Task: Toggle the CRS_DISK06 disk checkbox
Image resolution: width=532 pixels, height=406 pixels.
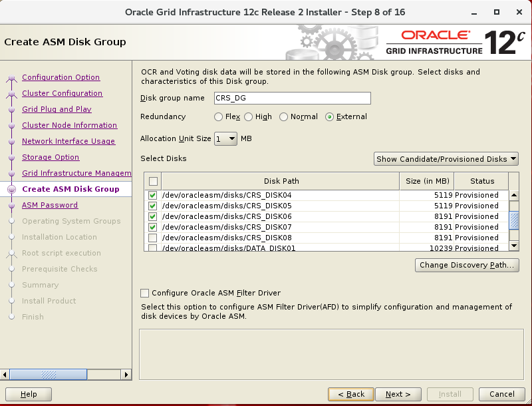Action: click(x=153, y=216)
